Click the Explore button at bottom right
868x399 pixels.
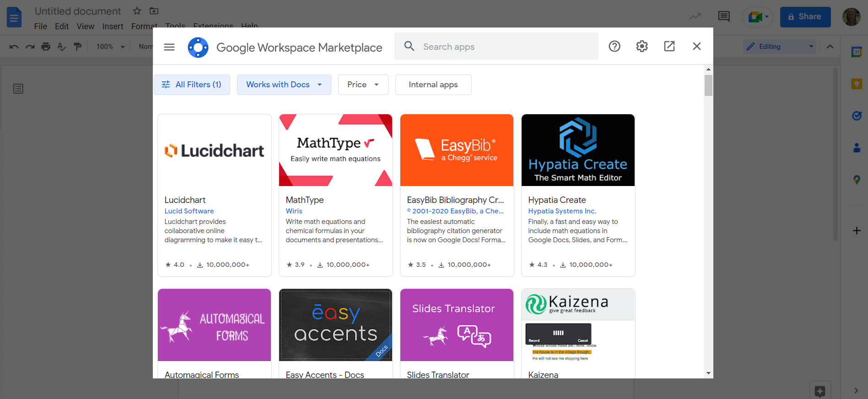point(820,391)
